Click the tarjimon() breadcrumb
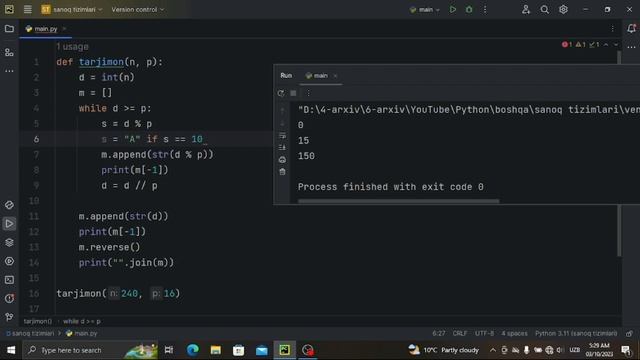 point(38,321)
